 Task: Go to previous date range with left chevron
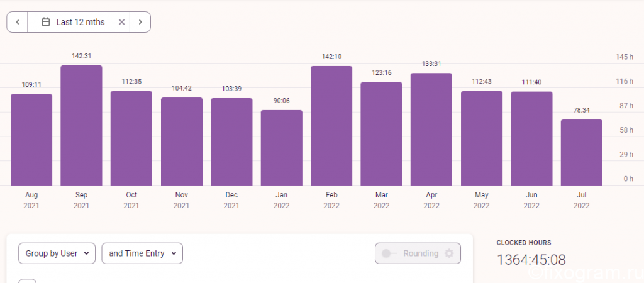[x=17, y=22]
